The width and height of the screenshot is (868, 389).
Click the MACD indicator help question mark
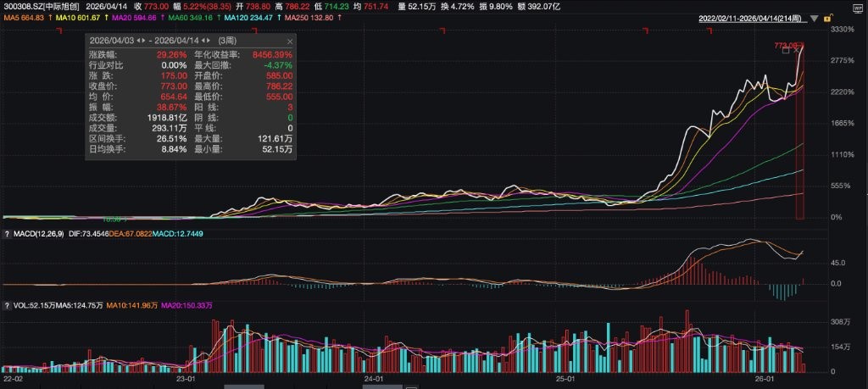pos(7,235)
